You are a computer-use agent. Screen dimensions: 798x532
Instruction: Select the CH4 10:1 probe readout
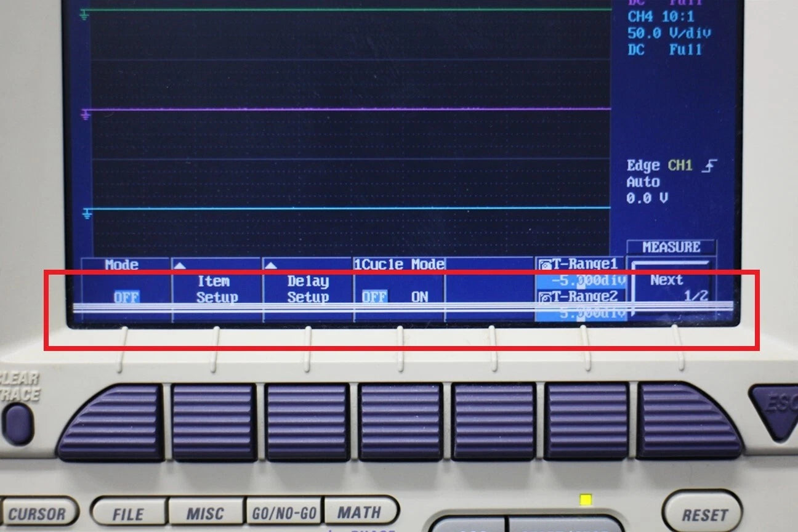(662, 17)
